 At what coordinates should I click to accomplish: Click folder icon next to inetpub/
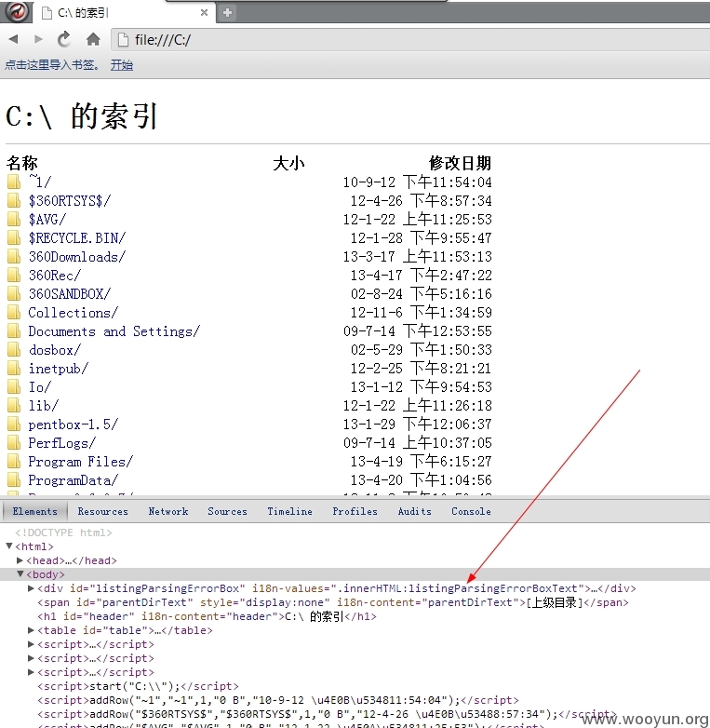tap(14, 368)
